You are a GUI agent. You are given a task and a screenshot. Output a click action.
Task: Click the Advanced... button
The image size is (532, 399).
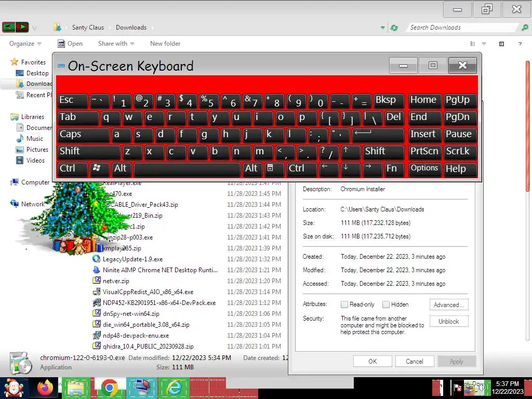coord(449,304)
